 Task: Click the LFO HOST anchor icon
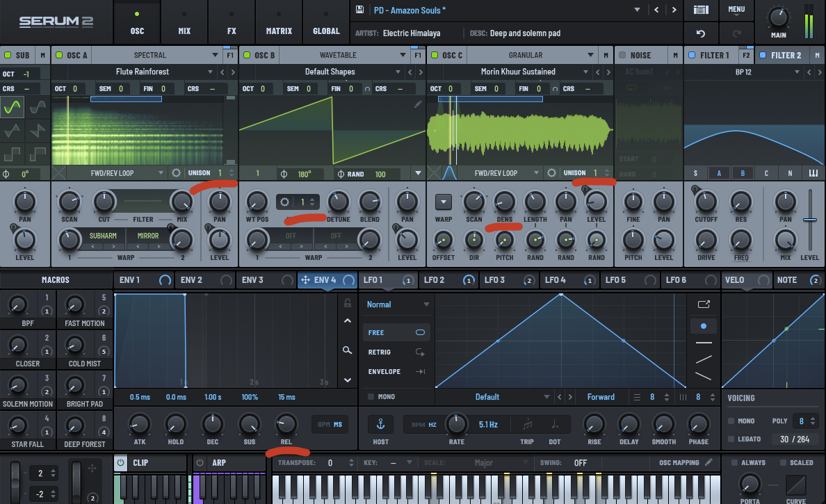(x=380, y=424)
